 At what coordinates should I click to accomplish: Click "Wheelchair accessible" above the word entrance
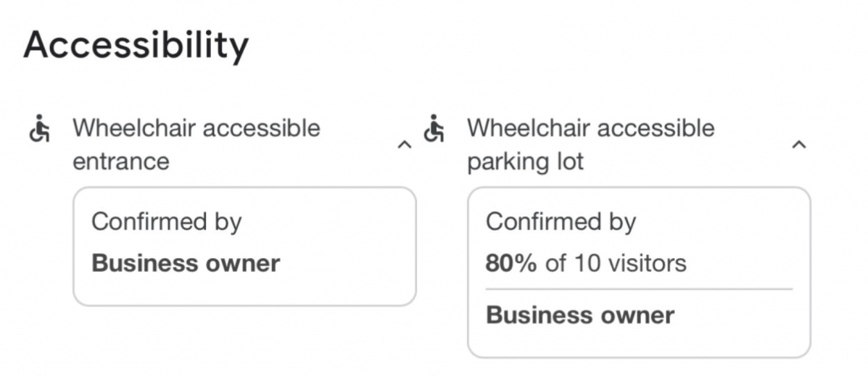pos(197,129)
